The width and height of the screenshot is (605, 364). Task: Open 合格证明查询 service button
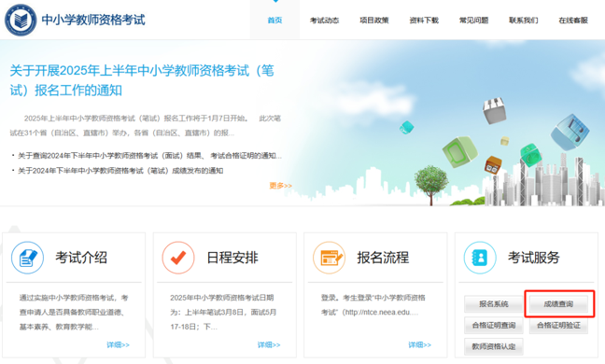494,325
